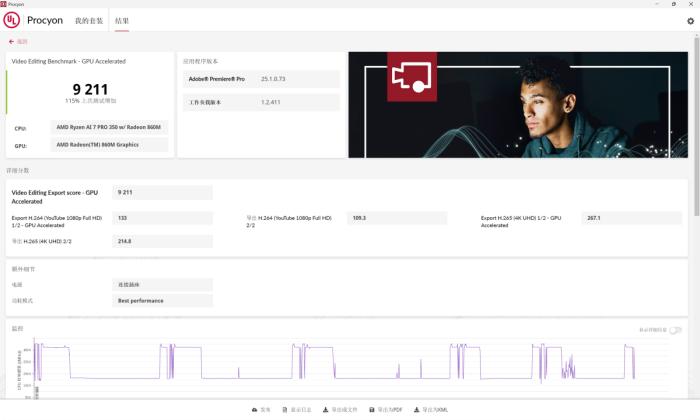Click the cloud publish icon in bottom bar
This screenshot has height=420, width=700.
(x=253, y=410)
